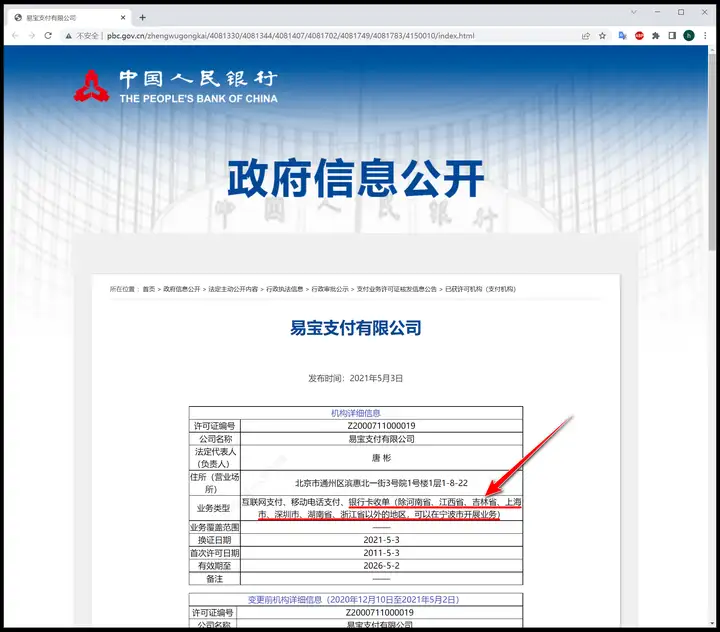Screen dimensions: 720x632
Task: Bookmark this page with the star icon
Action: (x=602, y=36)
